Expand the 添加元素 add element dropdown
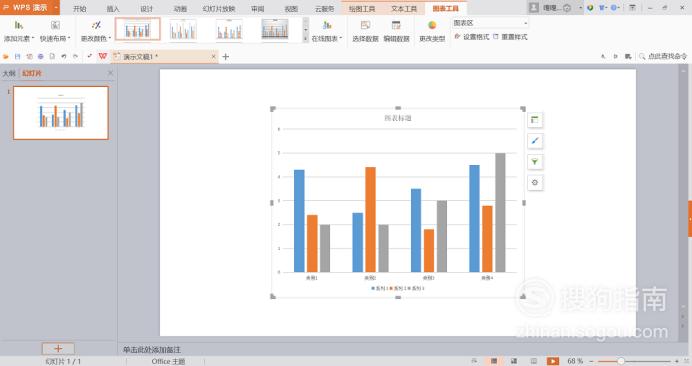The image size is (692, 366). 19,30
